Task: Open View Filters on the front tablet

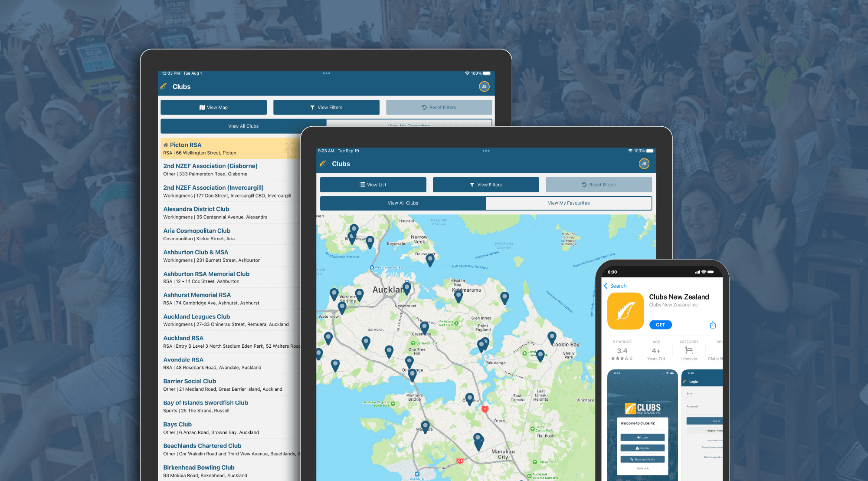Action: point(486,184)
